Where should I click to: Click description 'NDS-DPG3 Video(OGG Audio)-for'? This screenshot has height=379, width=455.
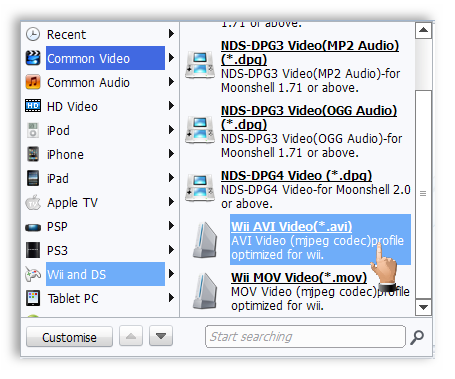click(311, 139)
